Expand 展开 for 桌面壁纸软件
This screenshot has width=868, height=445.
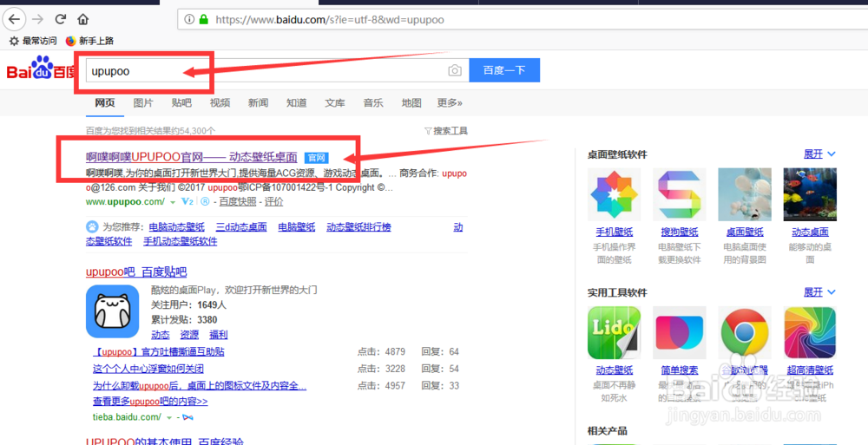[x=819, y=154]
